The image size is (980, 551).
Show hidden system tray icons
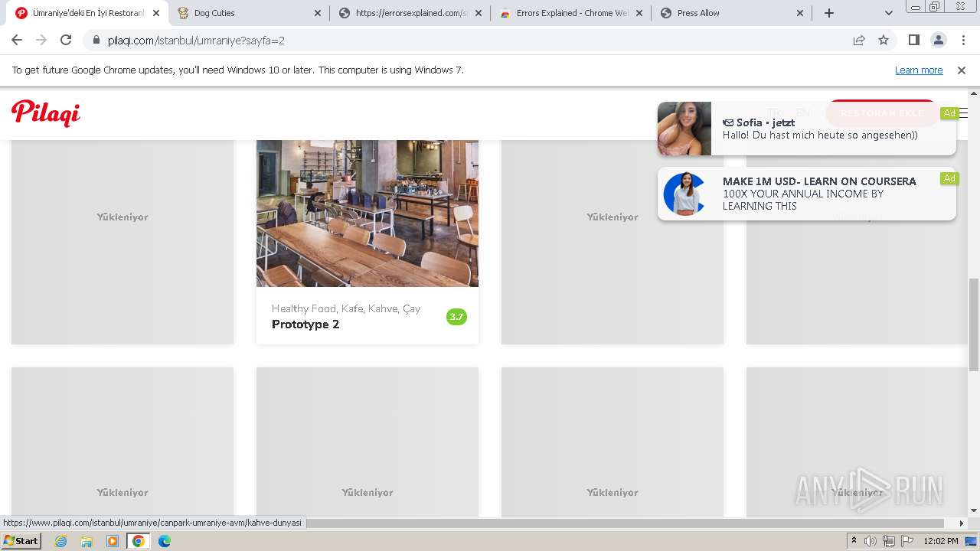click(854, 541)
